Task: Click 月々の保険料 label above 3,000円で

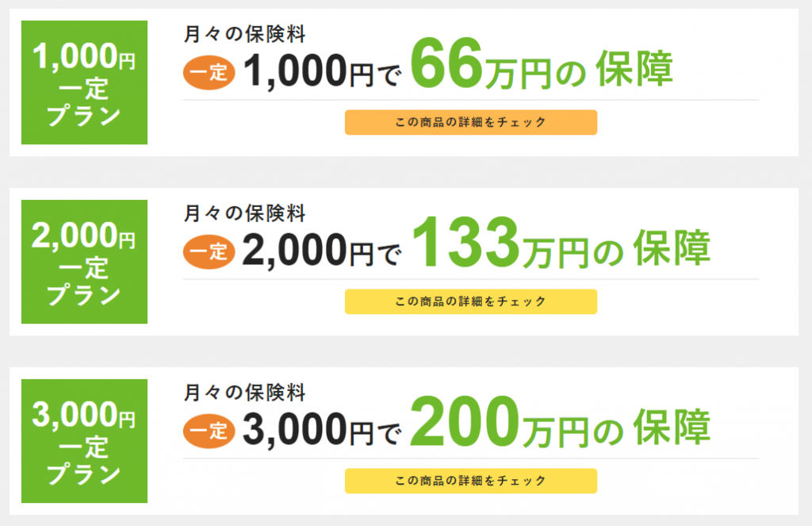Action: [x=244, y=393]
